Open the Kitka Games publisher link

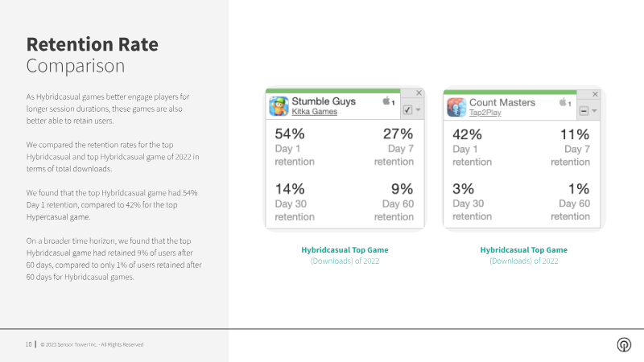pyautogui.click(x=315, y=113)
